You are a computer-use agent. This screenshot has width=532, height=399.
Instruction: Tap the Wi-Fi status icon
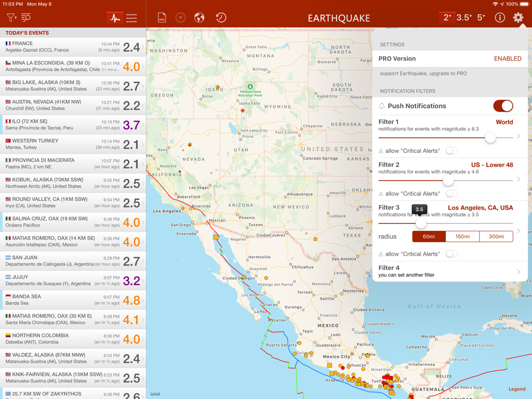point(495,4)
